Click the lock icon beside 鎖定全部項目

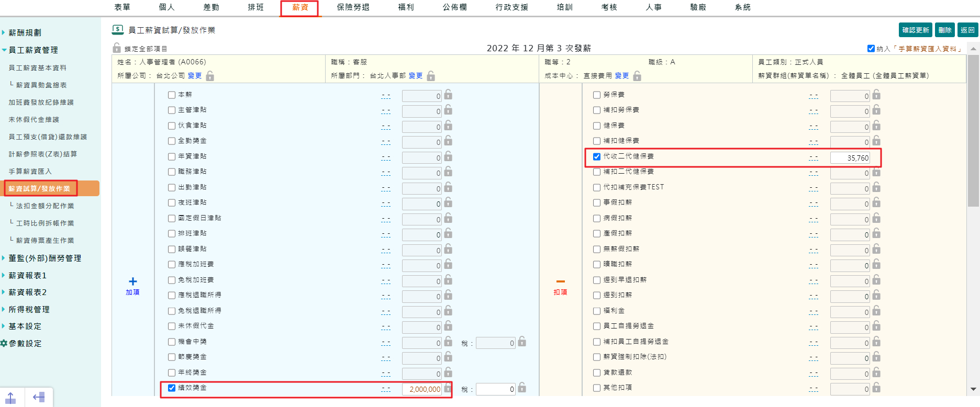[x=117, y=48]
